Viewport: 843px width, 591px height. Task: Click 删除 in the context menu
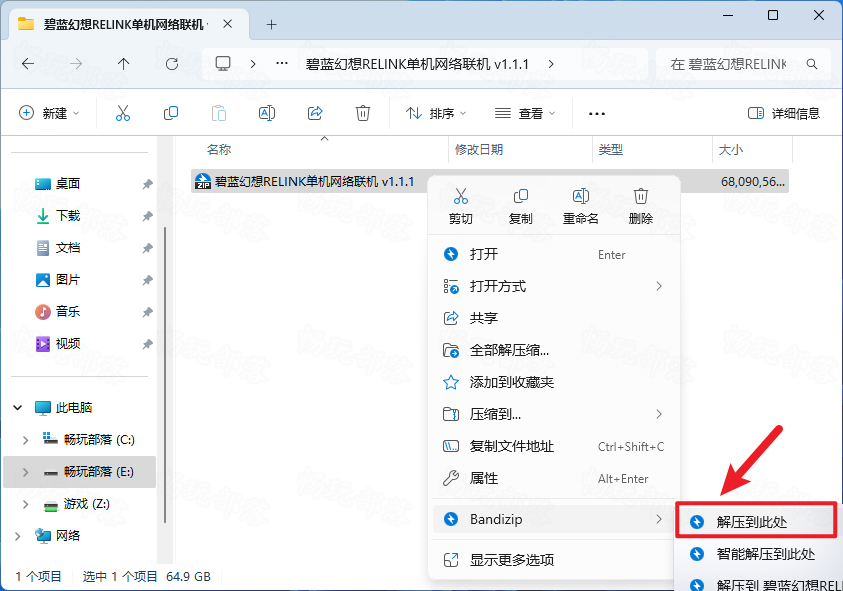(640, 206)
